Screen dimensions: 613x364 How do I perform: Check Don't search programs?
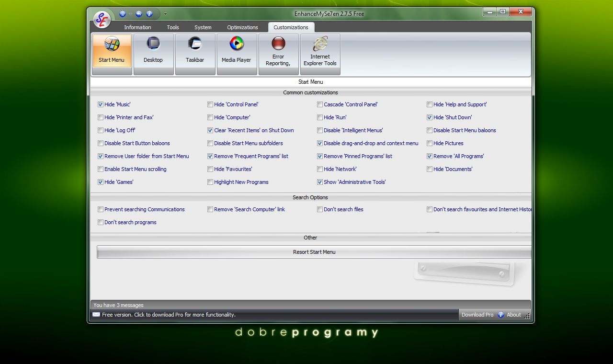point(101,222)
